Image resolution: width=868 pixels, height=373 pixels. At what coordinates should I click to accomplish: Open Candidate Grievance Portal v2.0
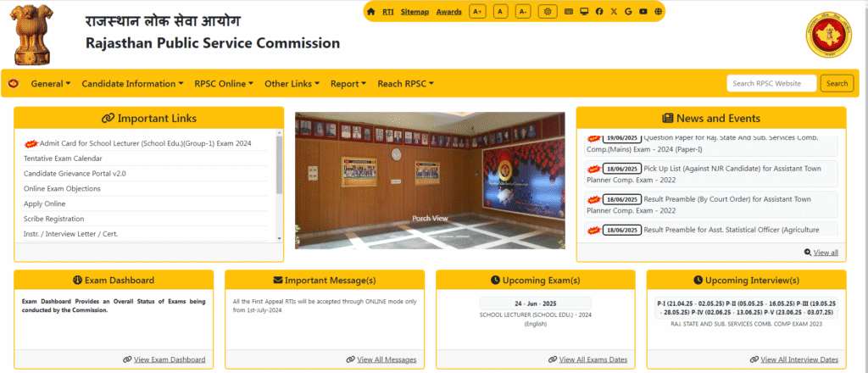(75, 173)
